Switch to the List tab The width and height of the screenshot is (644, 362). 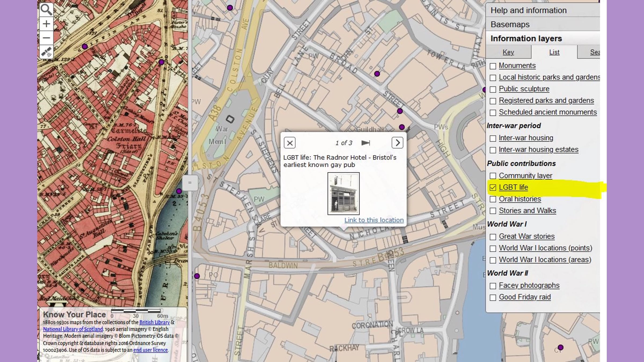(x=554, y=52)
